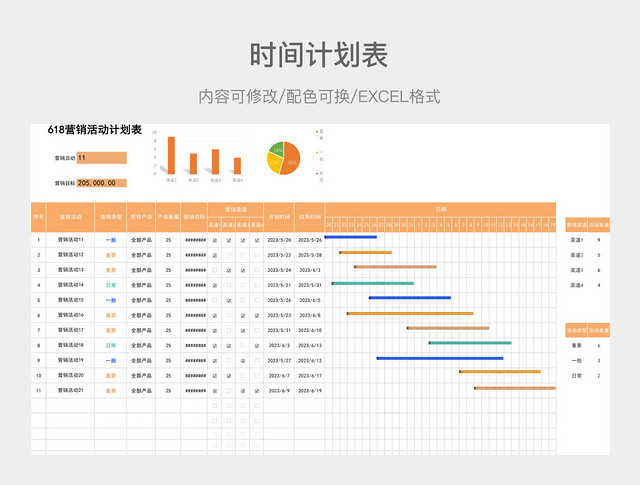
Task: Toggle 渠道4 checkbox for 营销活动21
Action: point(257,391)
